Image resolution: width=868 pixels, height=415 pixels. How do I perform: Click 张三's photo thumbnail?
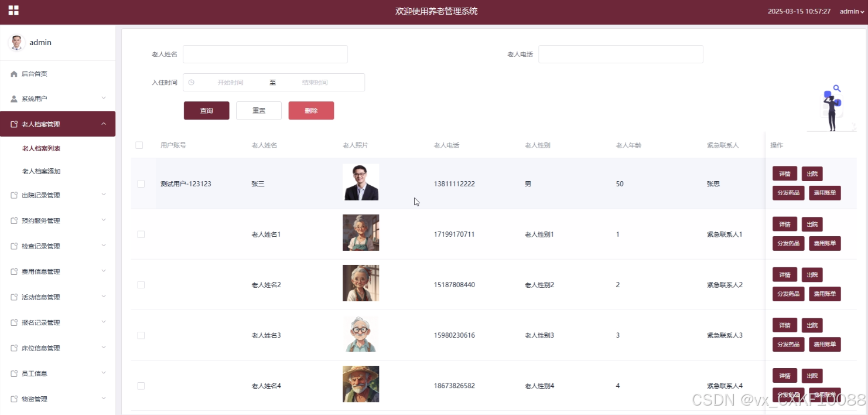click(x=361, y=182)
